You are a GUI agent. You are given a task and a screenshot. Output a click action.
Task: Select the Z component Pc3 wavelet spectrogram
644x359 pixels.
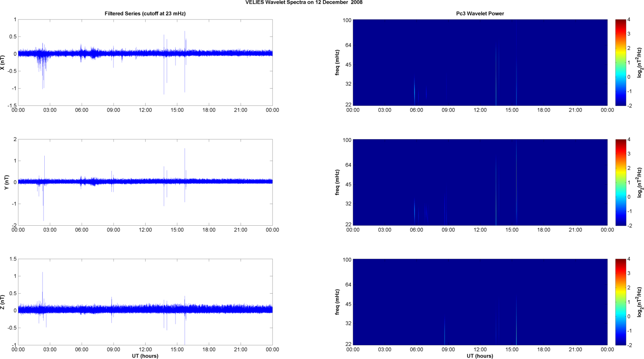coord(480,302)
